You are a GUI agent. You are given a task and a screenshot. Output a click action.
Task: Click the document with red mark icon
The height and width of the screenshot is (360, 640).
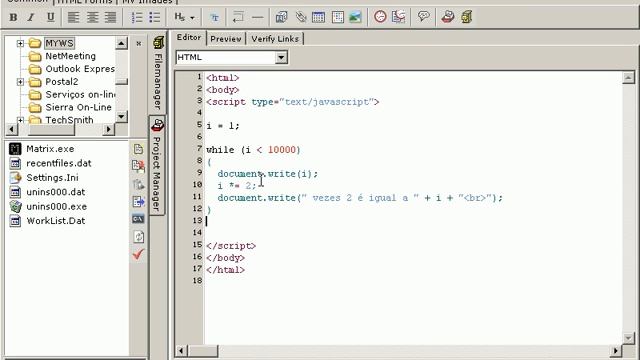[138, 166]
